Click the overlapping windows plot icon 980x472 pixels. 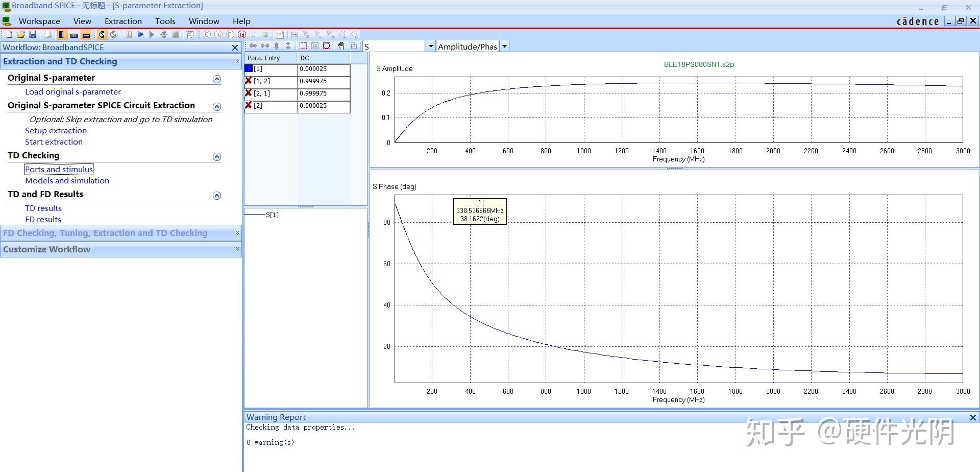[x=353, y=45]
